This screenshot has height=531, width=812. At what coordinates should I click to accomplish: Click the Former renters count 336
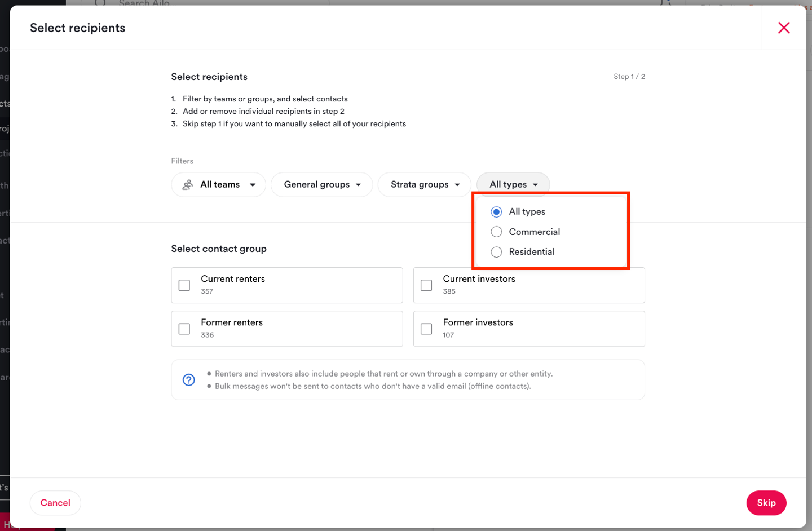[207, 335]
